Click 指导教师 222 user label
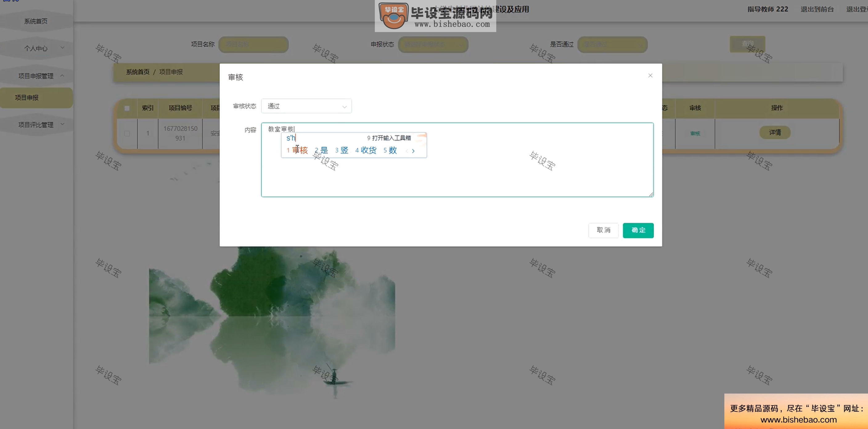 tap(768, 9)
